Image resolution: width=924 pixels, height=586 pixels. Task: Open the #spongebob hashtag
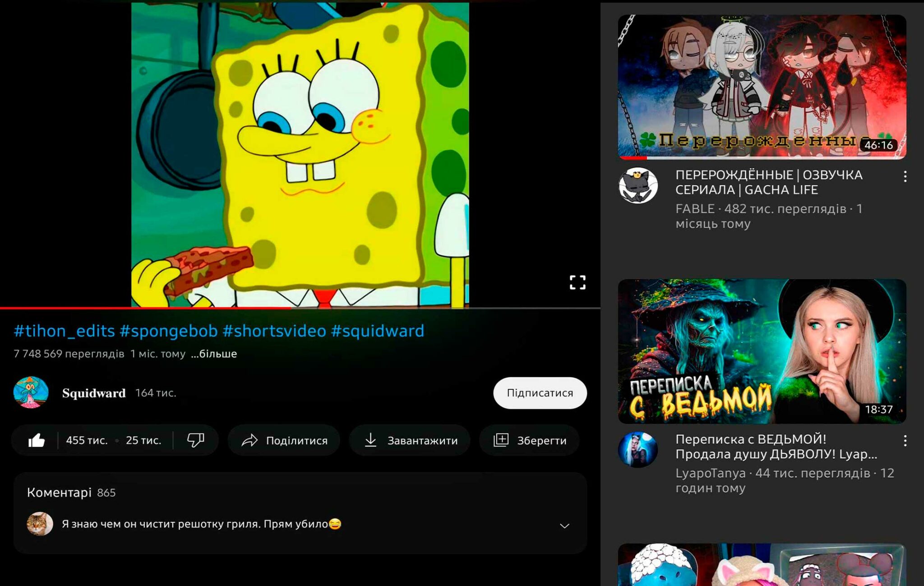(169, 331)
